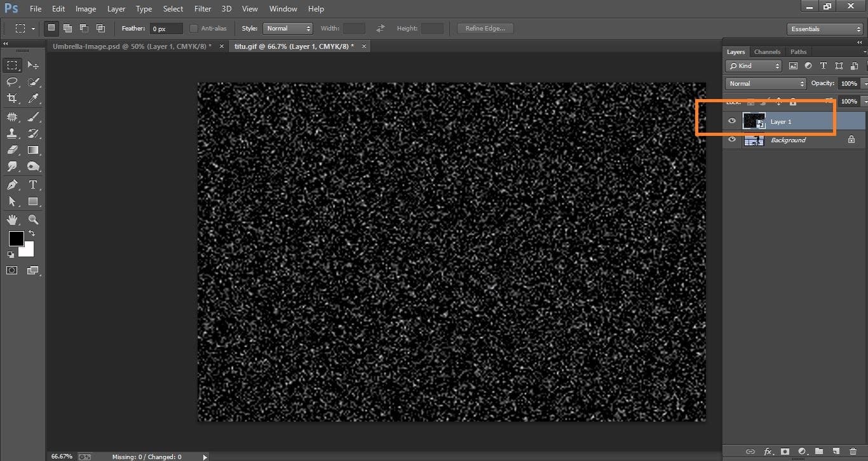Hide the Background layer
The width and height of the screenshot is (868, 461).
coord(732,140)
